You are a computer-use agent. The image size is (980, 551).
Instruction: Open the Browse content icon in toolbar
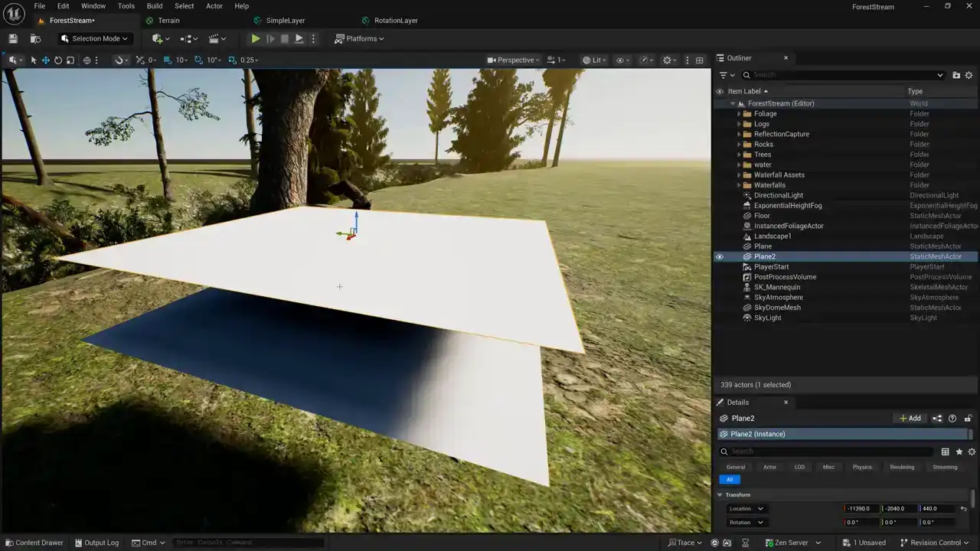(35, 39)
